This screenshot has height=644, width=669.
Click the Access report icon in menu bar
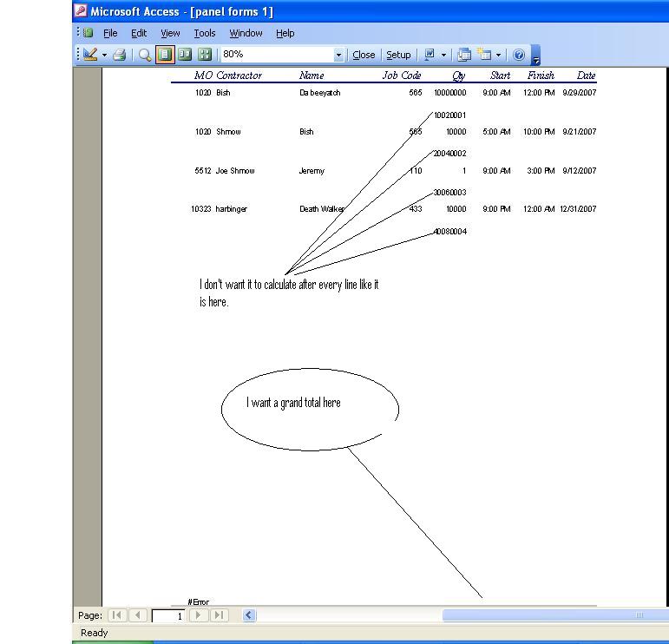(88, 32)
